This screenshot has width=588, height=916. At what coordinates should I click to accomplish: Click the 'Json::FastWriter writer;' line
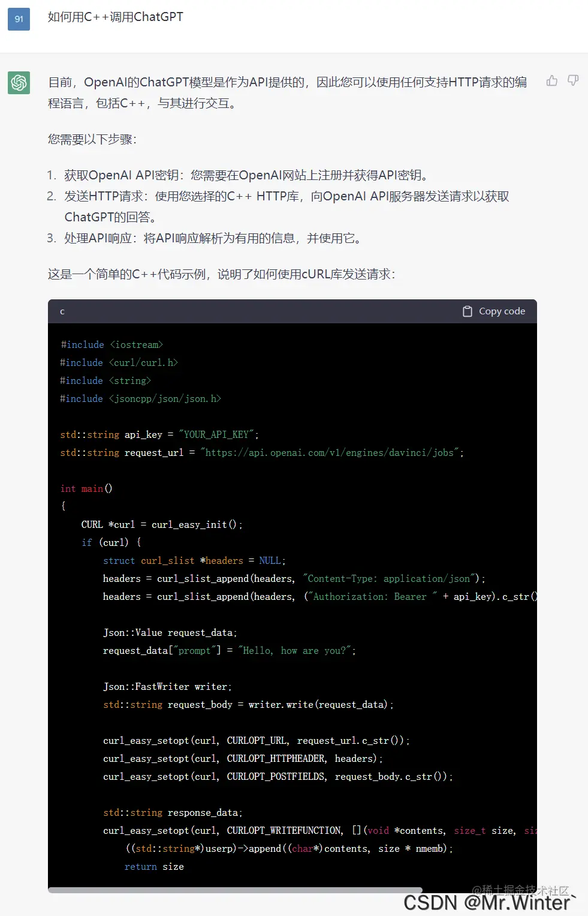tap(167, 686)
